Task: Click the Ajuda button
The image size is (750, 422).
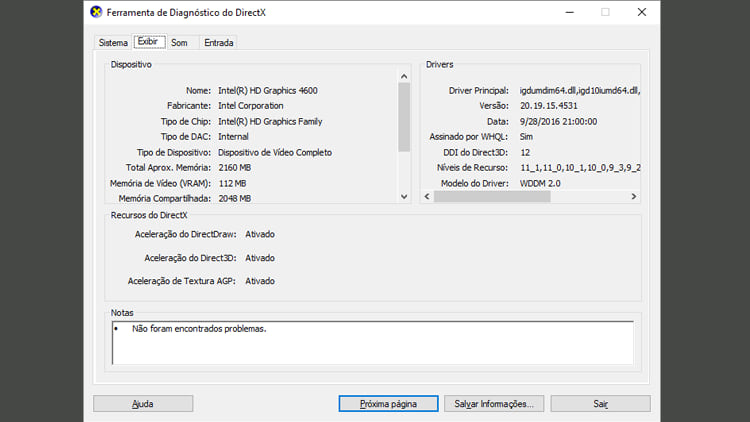Action: click(143, 403)
